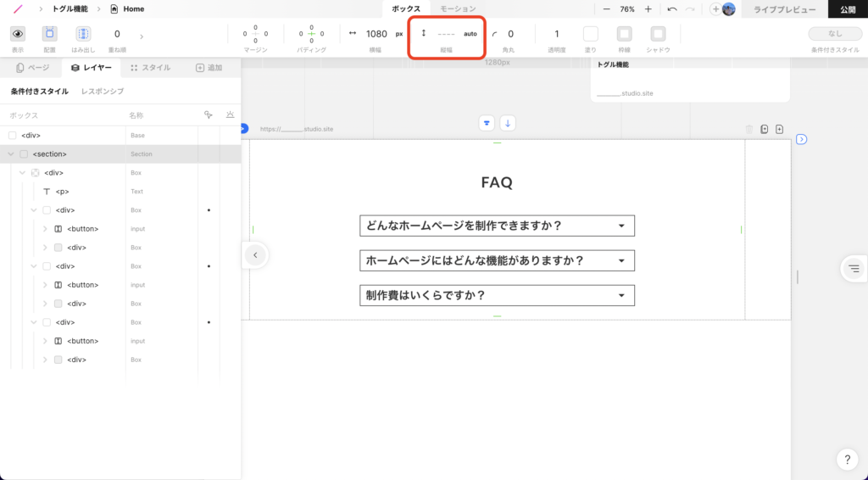Viewport: 868px width, 480px height.
Task: Click the 重ね順 value 0
Action: [x=117, y=34]
